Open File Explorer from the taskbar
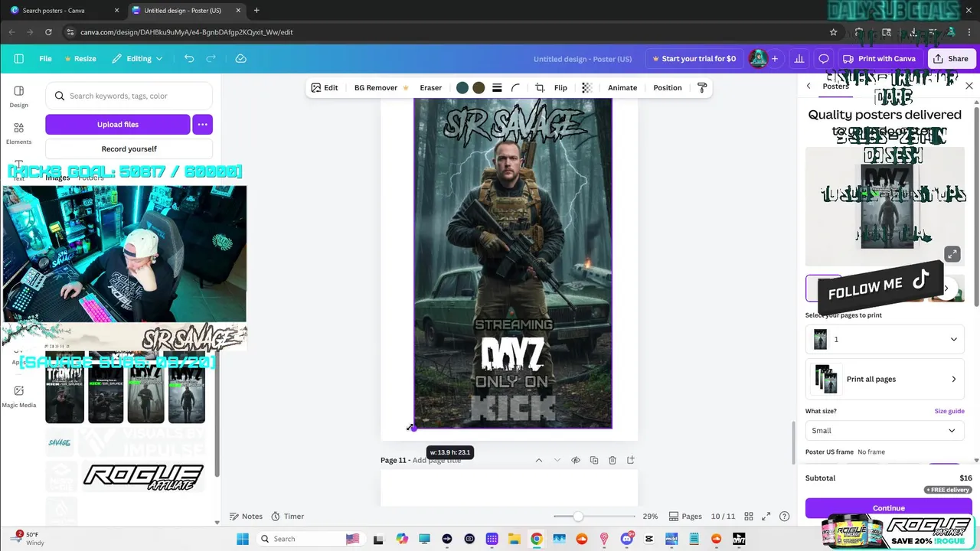This screenshot has width=980, height=551. click(514, 539)
